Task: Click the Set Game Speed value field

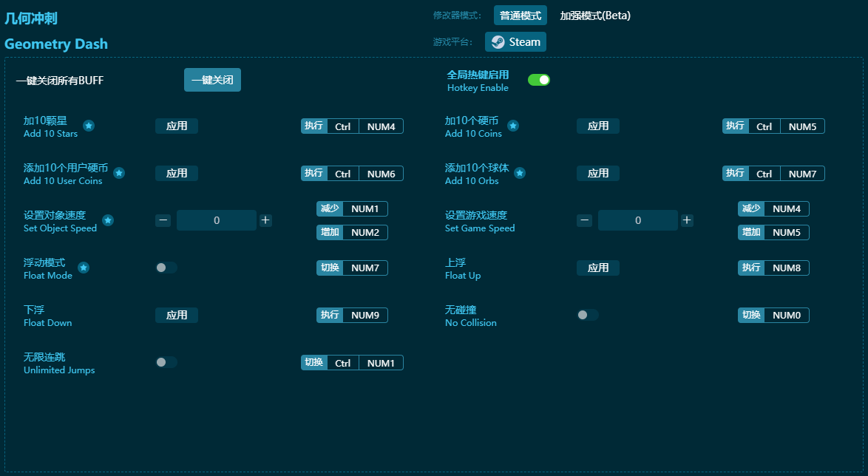Action: tap(637, 220)
